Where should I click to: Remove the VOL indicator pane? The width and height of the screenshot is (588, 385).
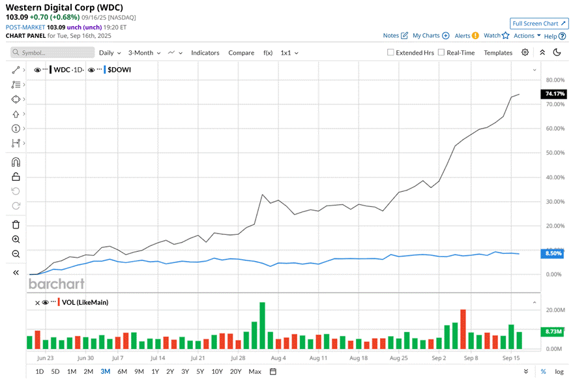(37, 303)
